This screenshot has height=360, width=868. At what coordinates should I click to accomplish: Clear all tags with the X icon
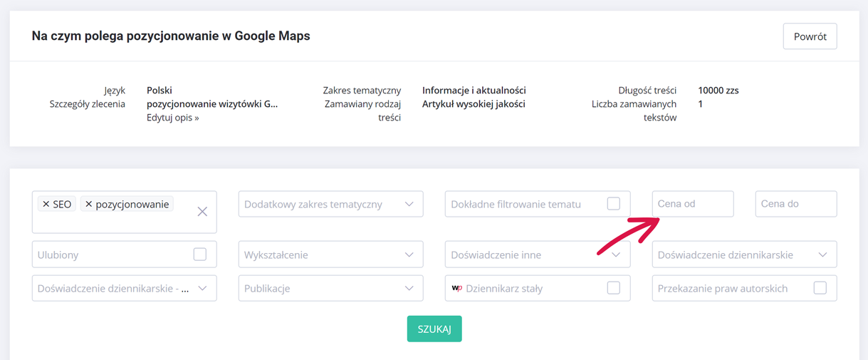click(x=202, y=212)
